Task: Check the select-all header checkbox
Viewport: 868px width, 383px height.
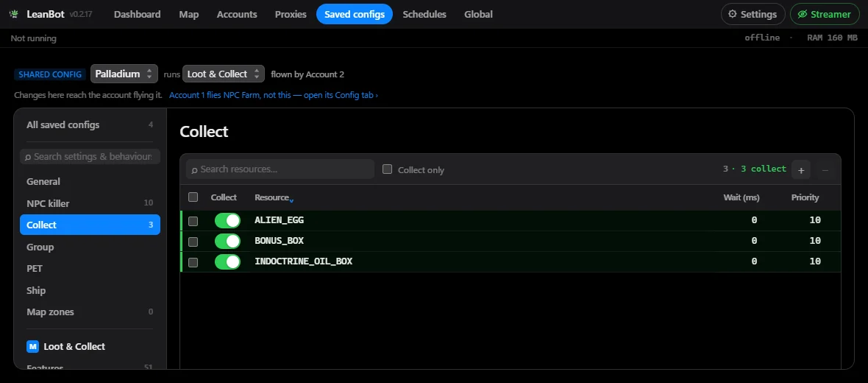Action: click(193, 197)
